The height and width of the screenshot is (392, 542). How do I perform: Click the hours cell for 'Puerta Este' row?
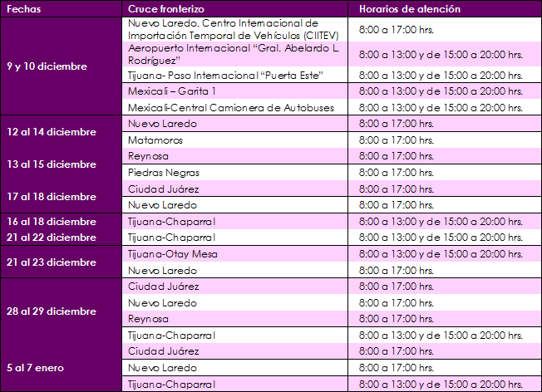click(x=445, y=75)
